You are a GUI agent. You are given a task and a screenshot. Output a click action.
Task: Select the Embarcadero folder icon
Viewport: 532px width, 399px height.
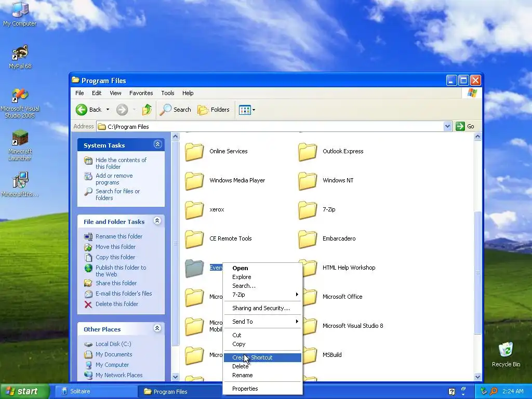pos(308,239)
